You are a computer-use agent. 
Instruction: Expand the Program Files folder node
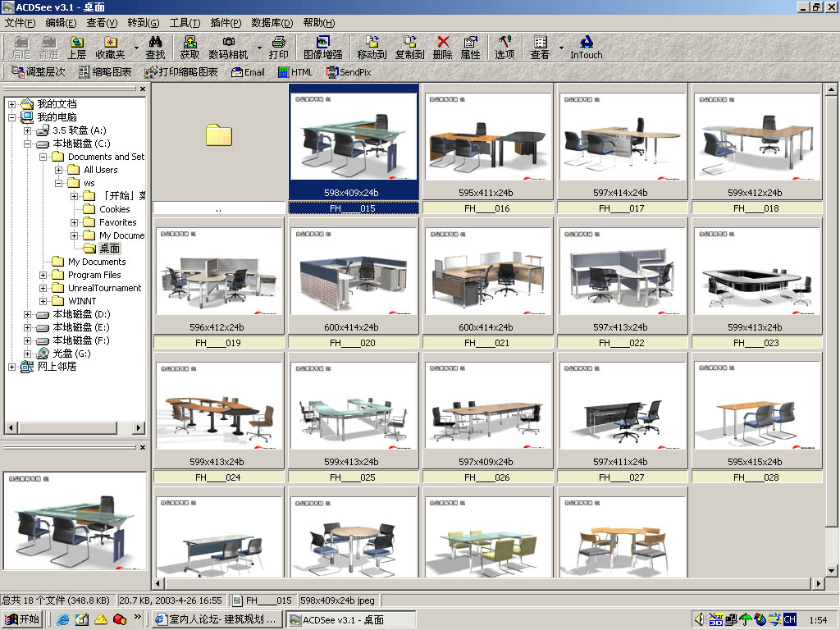coord(43,275)
